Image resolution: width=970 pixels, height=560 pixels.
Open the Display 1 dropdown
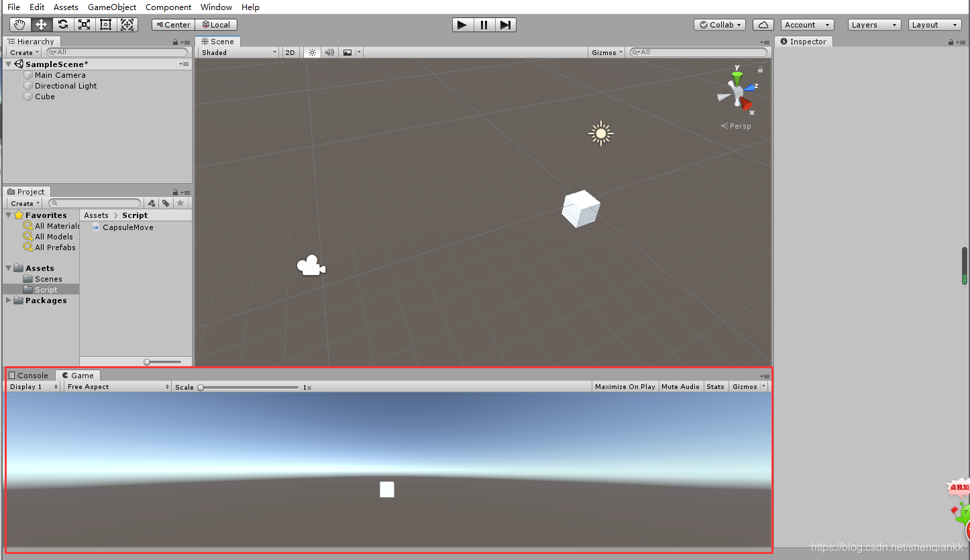[x=34, y=387]
